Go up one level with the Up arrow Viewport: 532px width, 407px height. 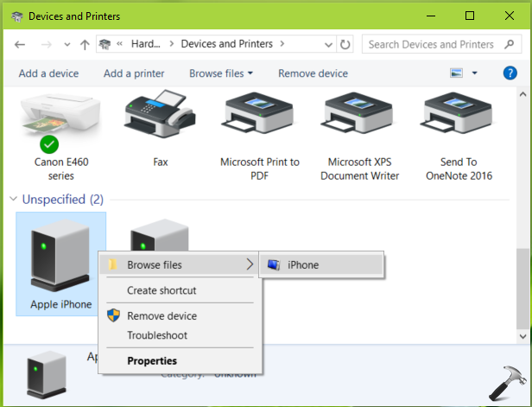click(x=85, y=44)
